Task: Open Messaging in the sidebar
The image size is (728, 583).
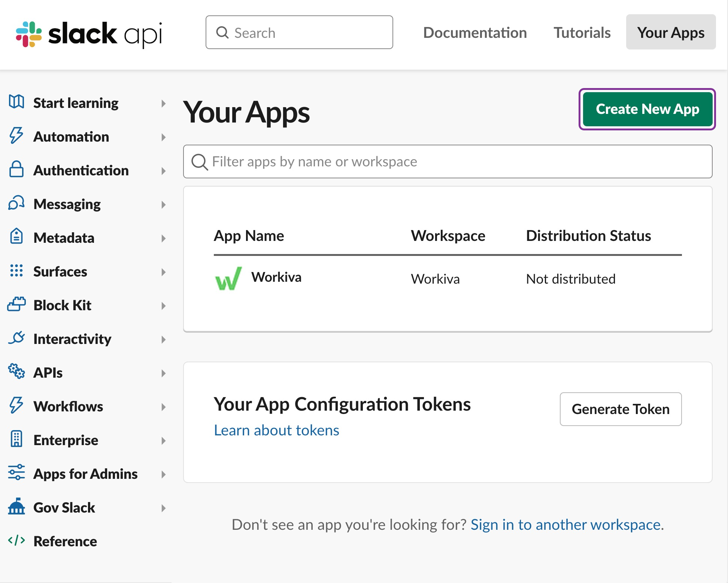Action: click(x=67, y=204)
